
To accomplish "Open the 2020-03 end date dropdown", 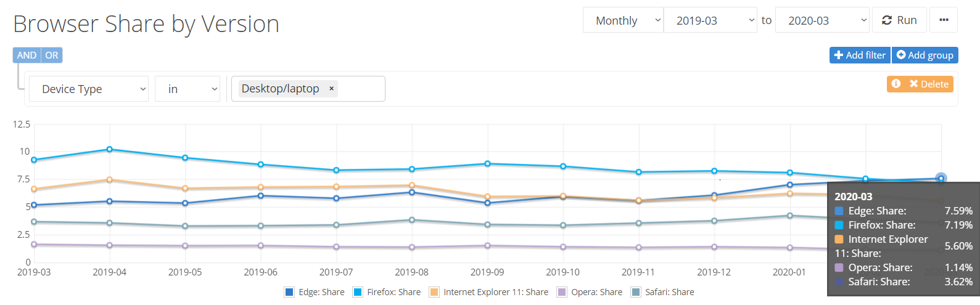I will point(822,20).
